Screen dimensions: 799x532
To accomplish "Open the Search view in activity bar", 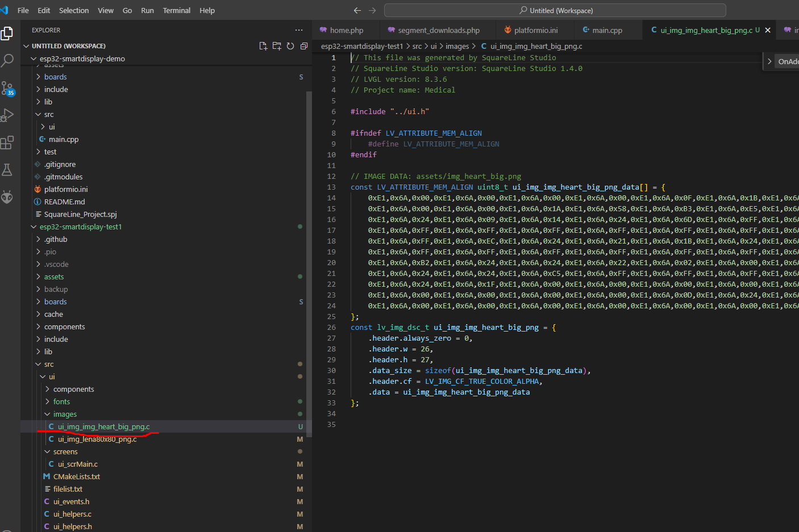I will coord(7,60).
